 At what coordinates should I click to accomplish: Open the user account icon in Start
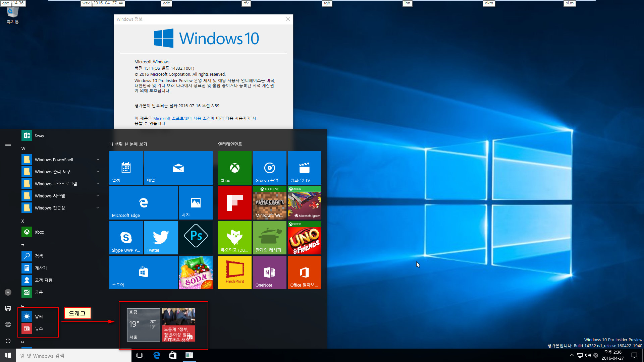pyautogui.click(x=8, y=292)
